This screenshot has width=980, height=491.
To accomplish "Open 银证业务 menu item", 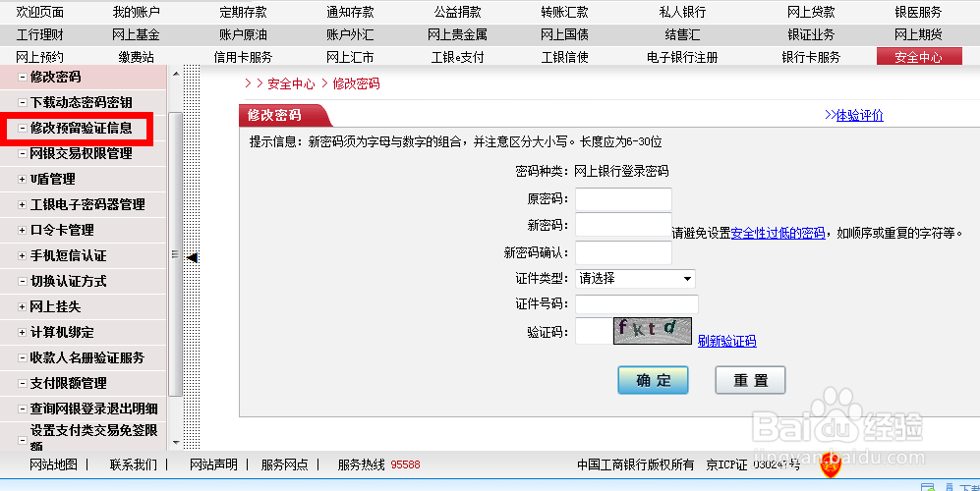I will [x=811, y=35].
